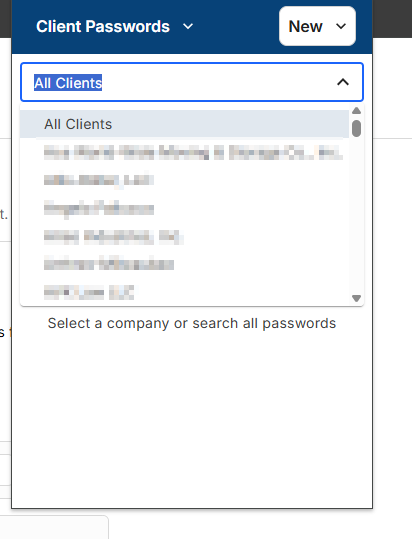The image size is (412, 539).
Task: Click the selected All Clients text in the combo box
Action: pyautogui.click(x=68, y=83)
